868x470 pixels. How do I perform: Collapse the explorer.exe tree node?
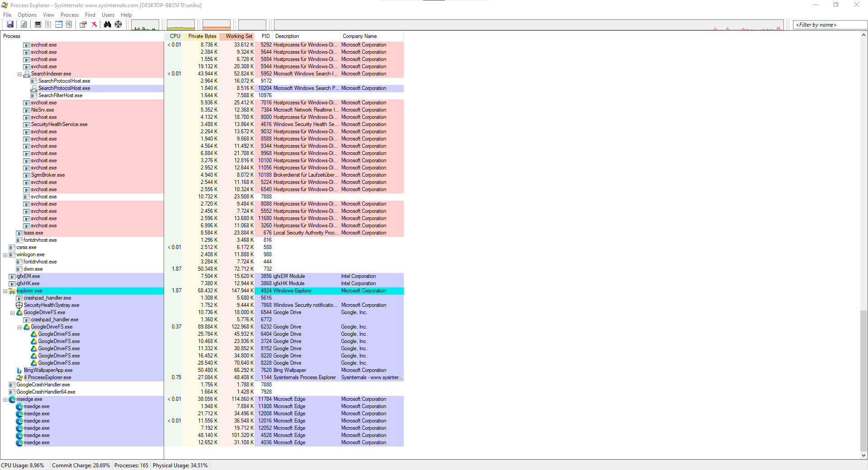tap(5, 291)
